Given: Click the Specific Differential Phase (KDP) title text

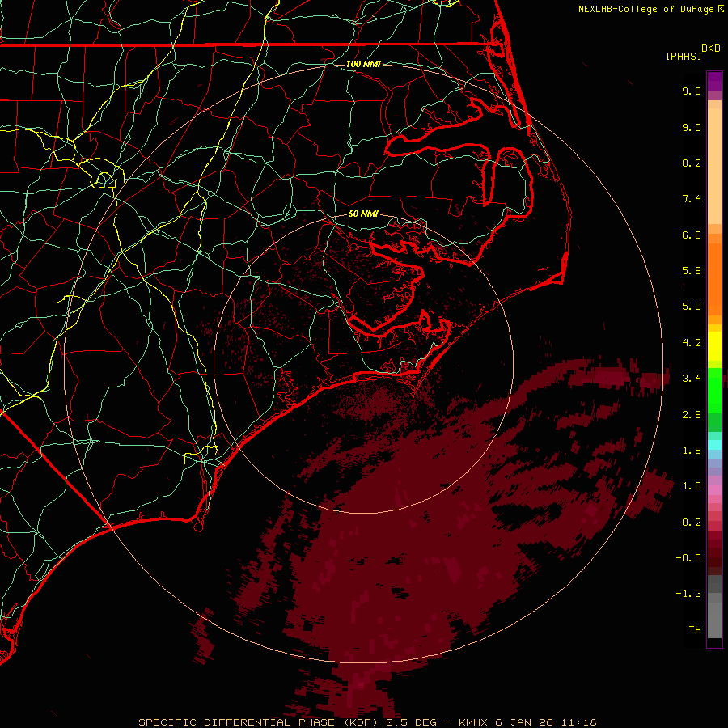Looking at the screenshot, I should click(259, 722).
